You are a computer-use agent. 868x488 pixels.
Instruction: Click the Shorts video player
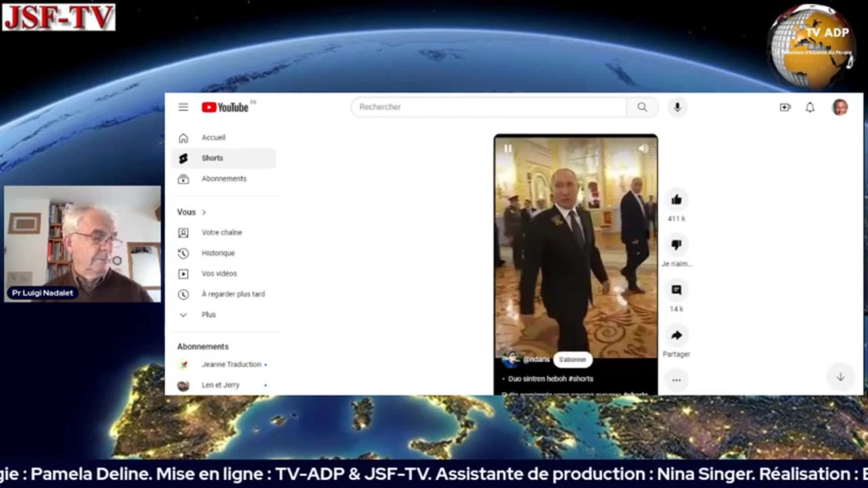coord(576,264)
